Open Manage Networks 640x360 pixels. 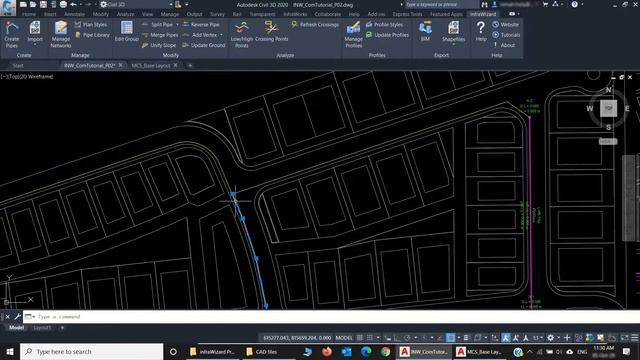[x=61, y=35]
